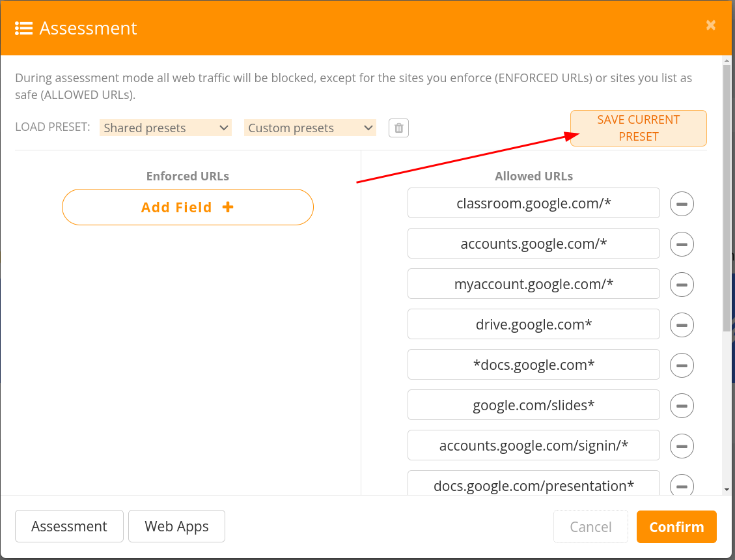Remove the classroom.google.com/* allowed URL

682,204
